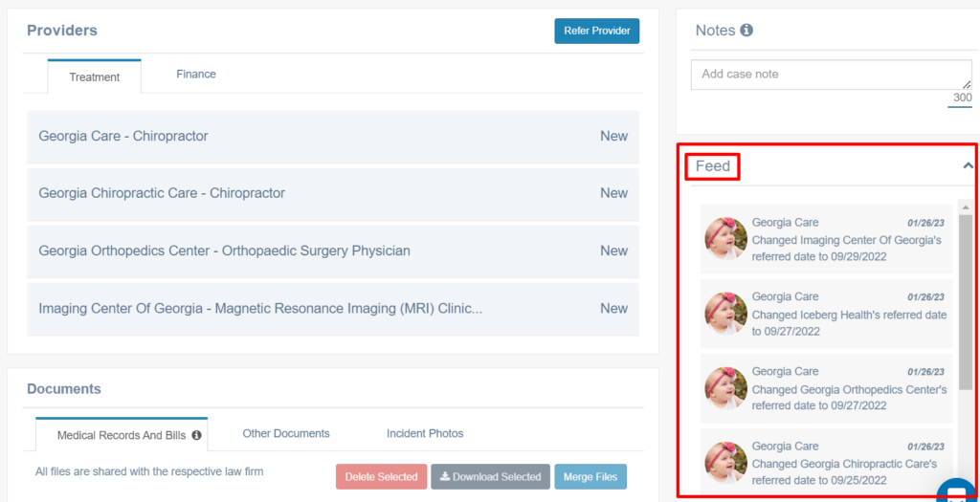Click the Merge Files button

tap(590, 476)
